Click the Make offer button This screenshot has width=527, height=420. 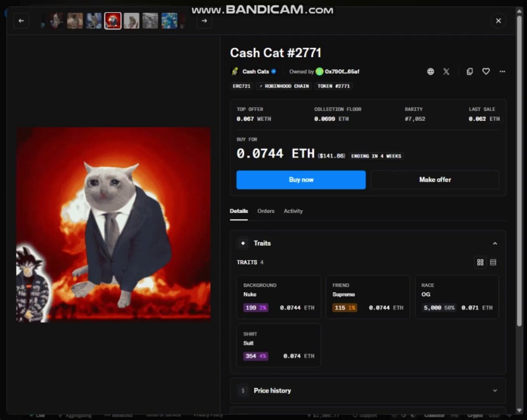[x=435, y=180]
